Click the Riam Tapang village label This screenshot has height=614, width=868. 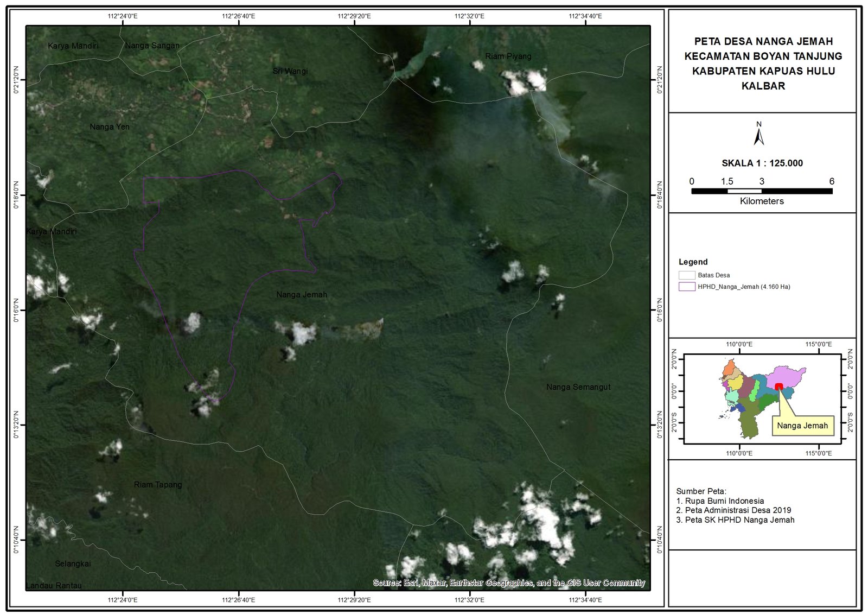coord(158,485)
